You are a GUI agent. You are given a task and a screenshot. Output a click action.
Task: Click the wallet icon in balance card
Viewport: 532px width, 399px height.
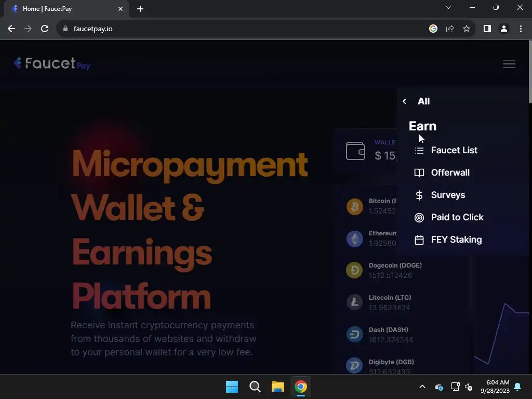click(355, 151)
